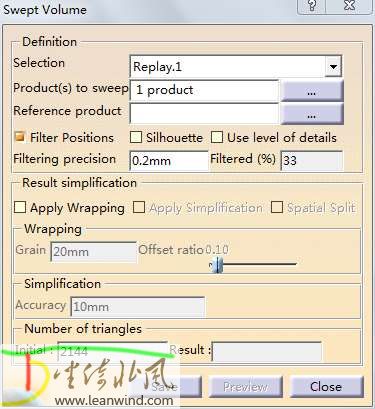Image resolution: width=375 pixels, height=409 pixels.
Task: Click the Replay.1 selection combo box
Action: (236, 67)
